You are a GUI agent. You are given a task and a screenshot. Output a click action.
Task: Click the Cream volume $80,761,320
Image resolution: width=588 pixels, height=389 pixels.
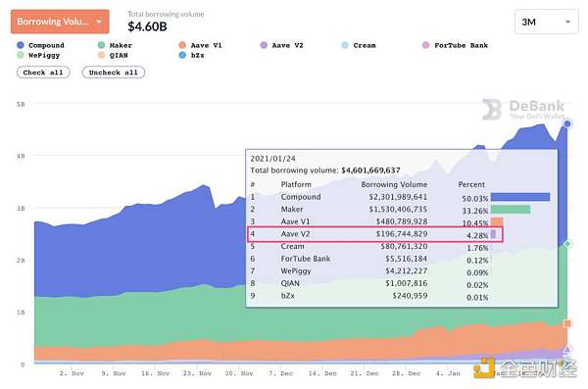[404, 247]
